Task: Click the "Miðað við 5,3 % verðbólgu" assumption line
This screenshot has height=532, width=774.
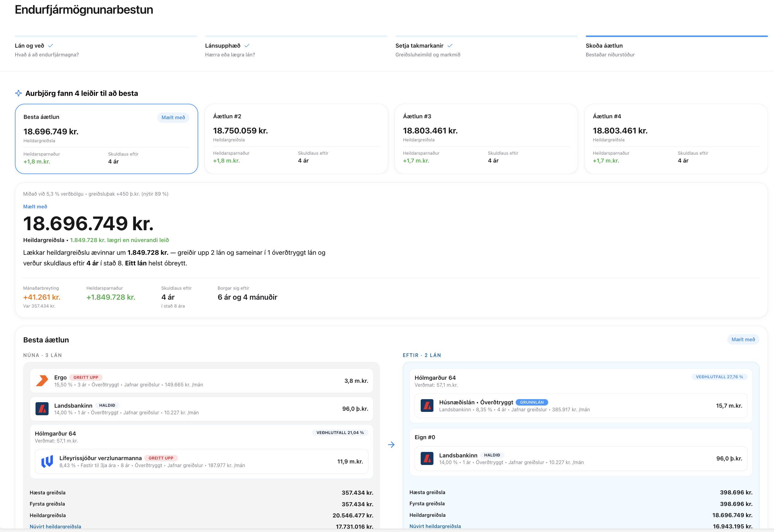Action: click(x=96, y=194)
